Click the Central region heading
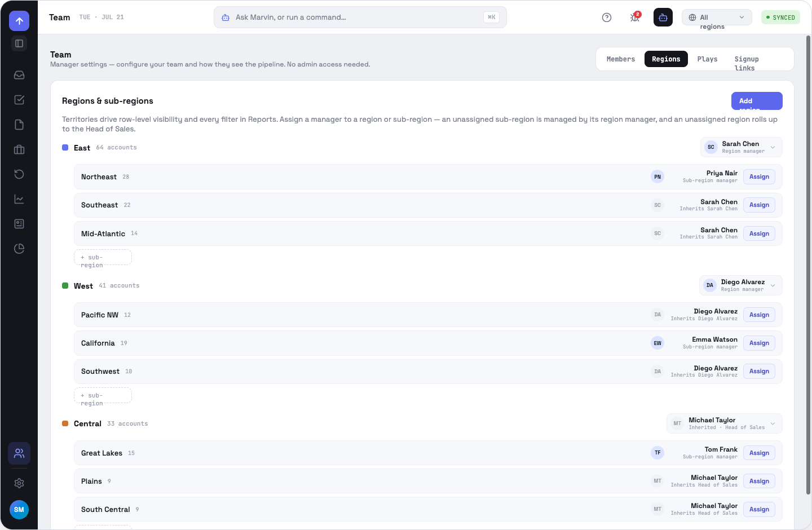812x530 pixels. coord(87,424)
